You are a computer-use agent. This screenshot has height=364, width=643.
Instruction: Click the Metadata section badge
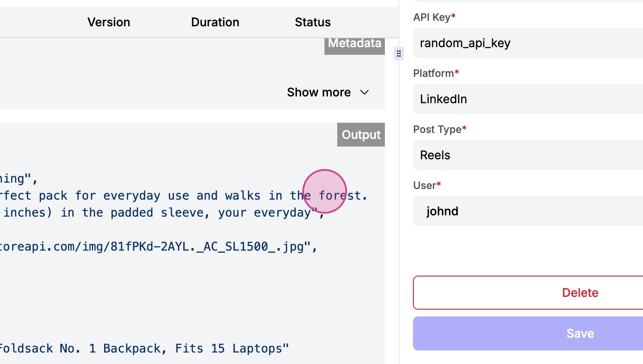pyautogui.click(x=354, y=44)
